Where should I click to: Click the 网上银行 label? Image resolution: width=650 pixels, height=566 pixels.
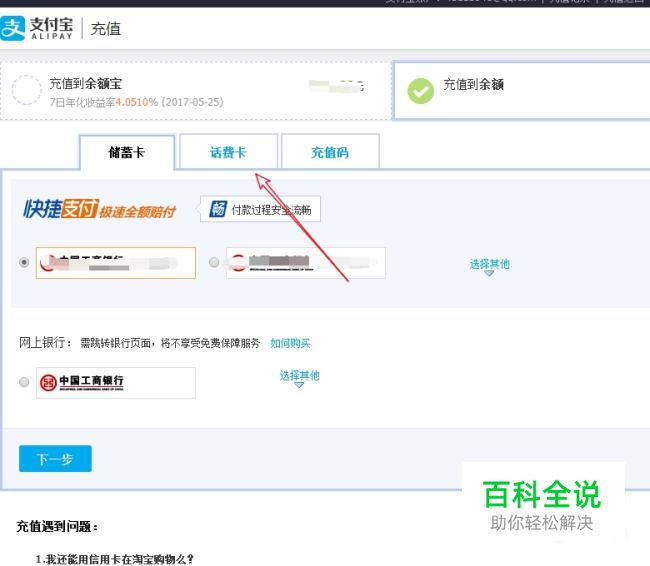pyautogui.click(x=45, y=343)
